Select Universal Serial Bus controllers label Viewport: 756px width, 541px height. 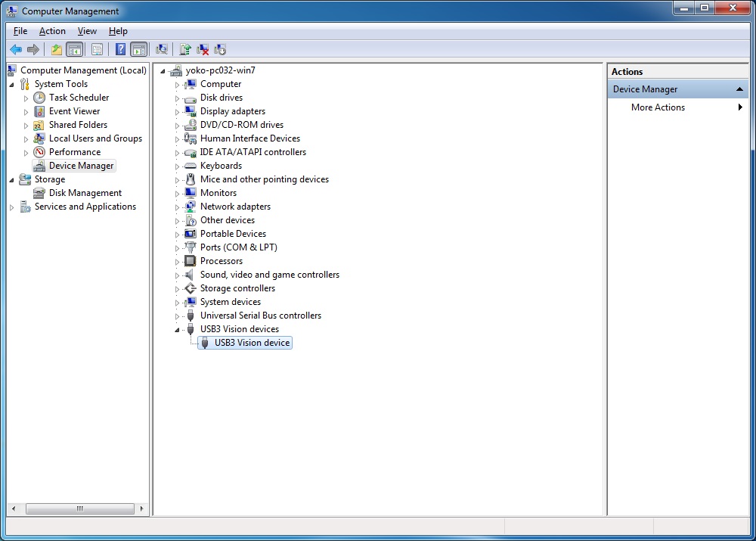[261, 316]
